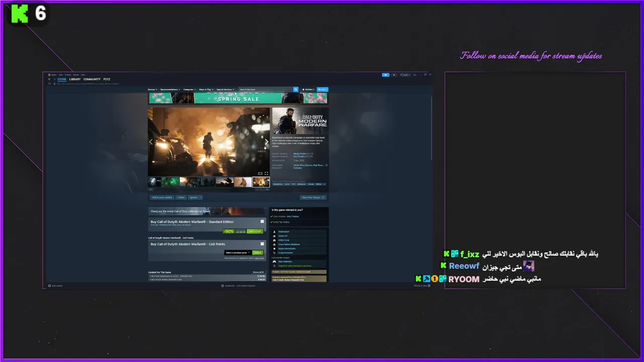The width and height of the screenshot is (644, 362).
Task: Click Add a Game at bottom left
Action: pyautogui.click(x=55, y=286)
